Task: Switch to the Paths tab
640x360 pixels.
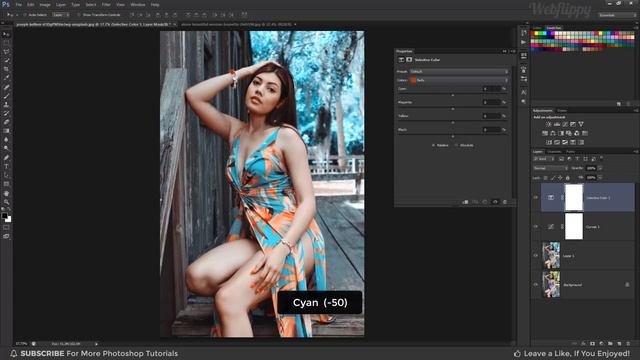Action: tap(570, 152)
